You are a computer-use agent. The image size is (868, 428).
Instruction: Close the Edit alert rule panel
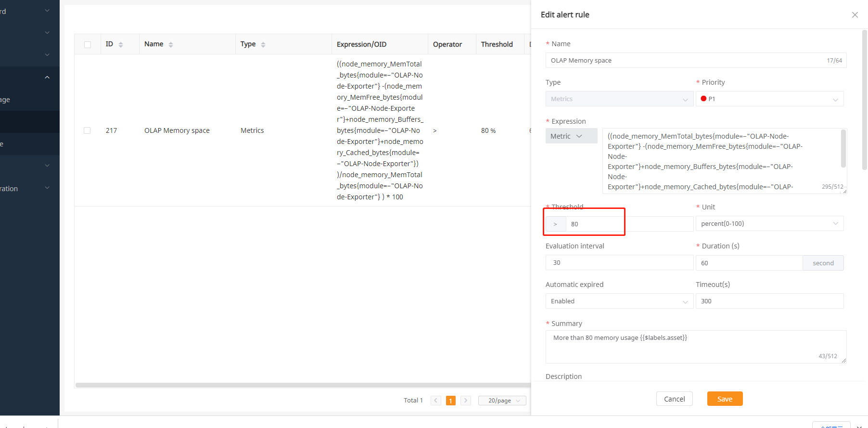coord(855,15)
